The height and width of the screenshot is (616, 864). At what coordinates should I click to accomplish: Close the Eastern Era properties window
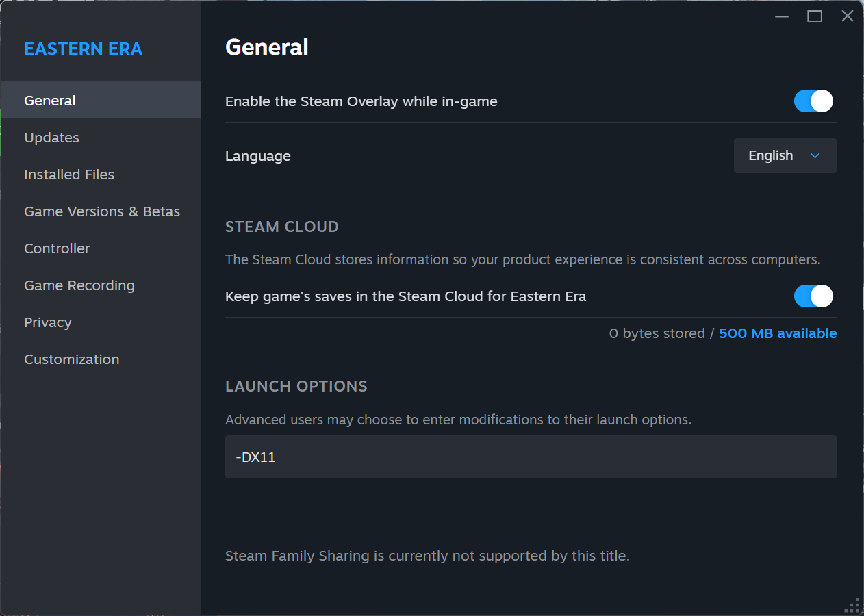848,16
